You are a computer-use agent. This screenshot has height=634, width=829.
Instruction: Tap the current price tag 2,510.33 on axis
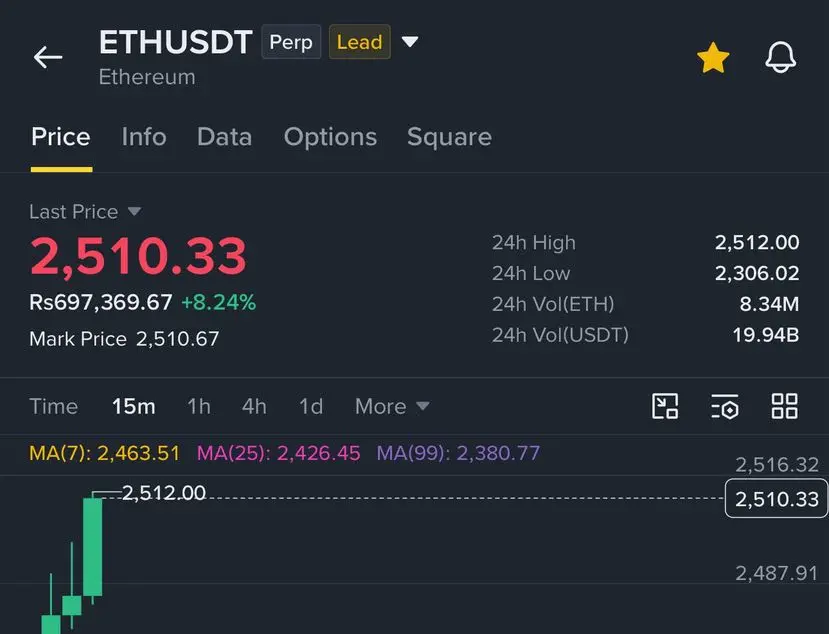776,498
